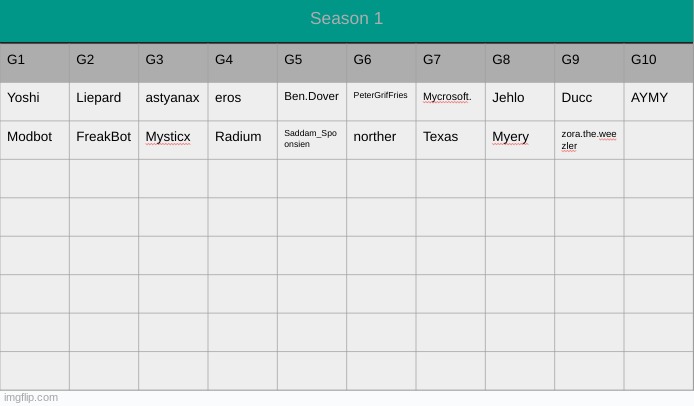The width and height of the screenshot is (694, 406).
Task: Select the Saddam_Spoonsien cell
Action: click(x=312, y=139)
